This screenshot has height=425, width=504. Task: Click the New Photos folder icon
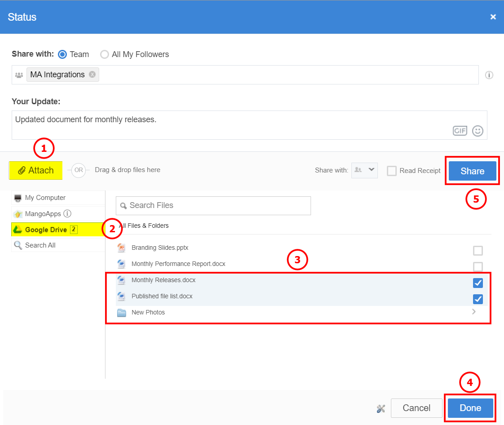[x=122, y=313]
